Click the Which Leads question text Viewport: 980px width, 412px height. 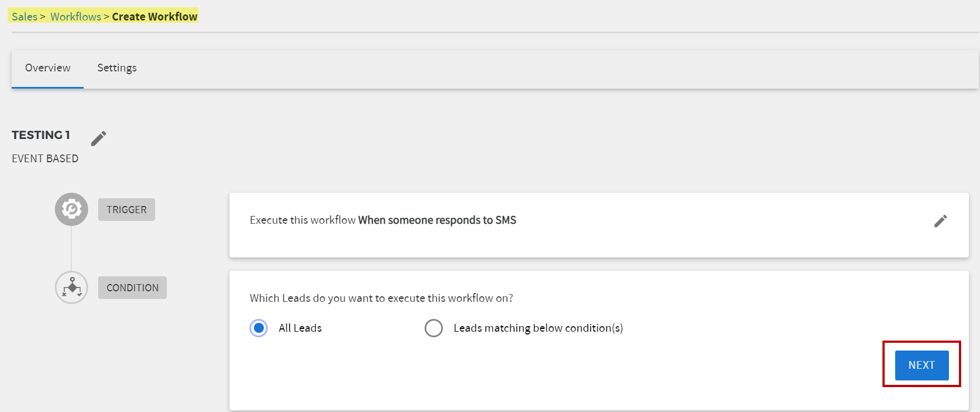pyautogui.click(x=381, y=298)
